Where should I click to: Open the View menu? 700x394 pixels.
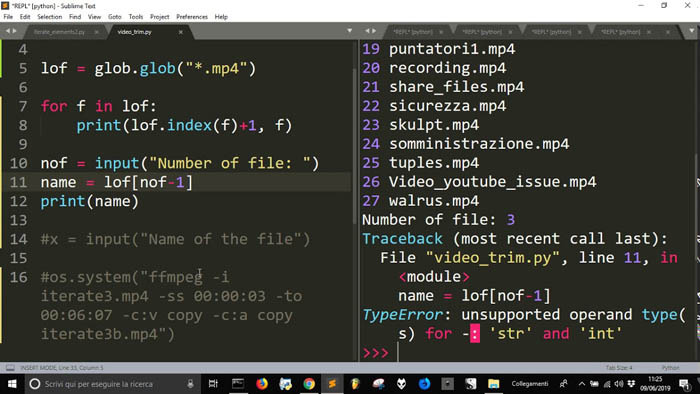pos(94,17)
